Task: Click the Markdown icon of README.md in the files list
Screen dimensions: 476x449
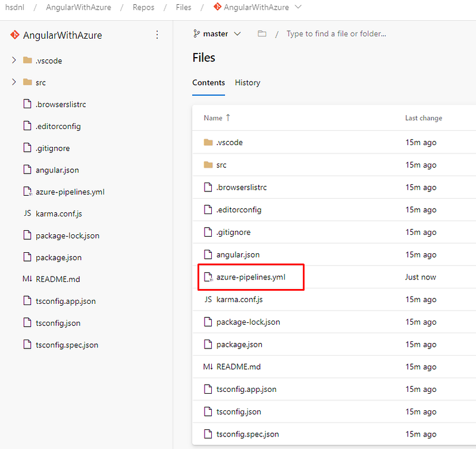Action: [208, 367]
